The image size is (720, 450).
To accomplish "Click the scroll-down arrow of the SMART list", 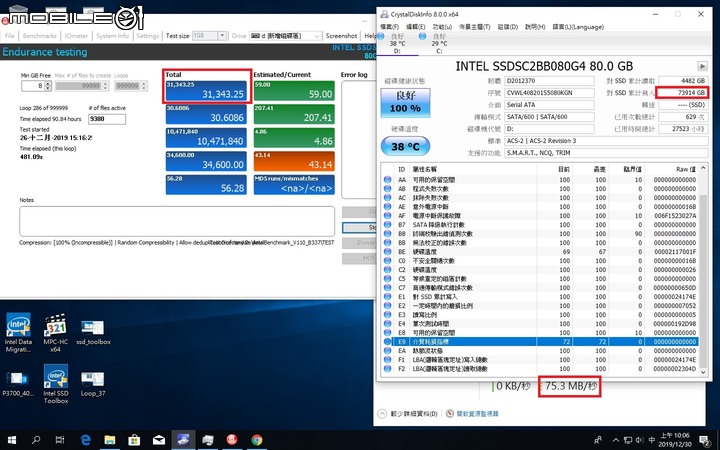I will point(703,373).
